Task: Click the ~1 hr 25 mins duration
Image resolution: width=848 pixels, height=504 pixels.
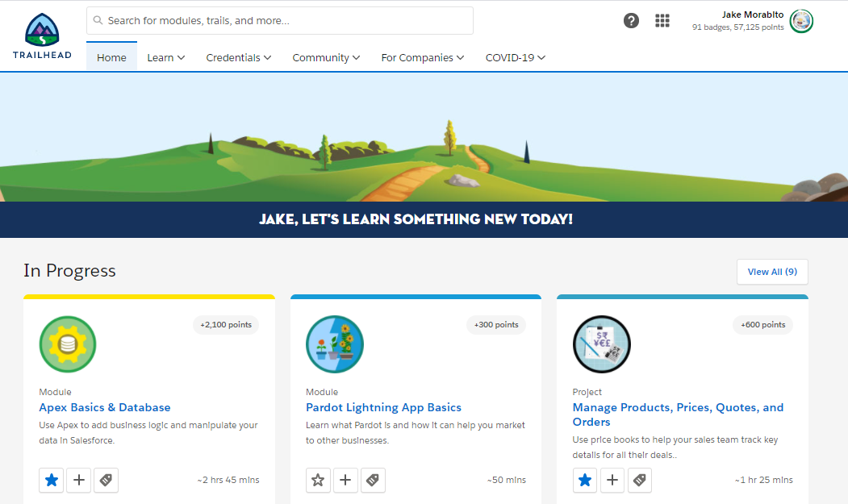Action: 763,480
